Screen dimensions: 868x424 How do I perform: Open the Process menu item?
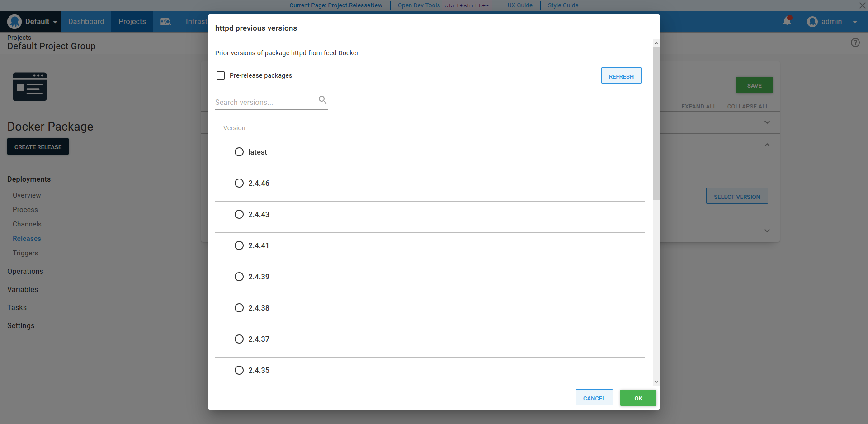coord(25,210)
